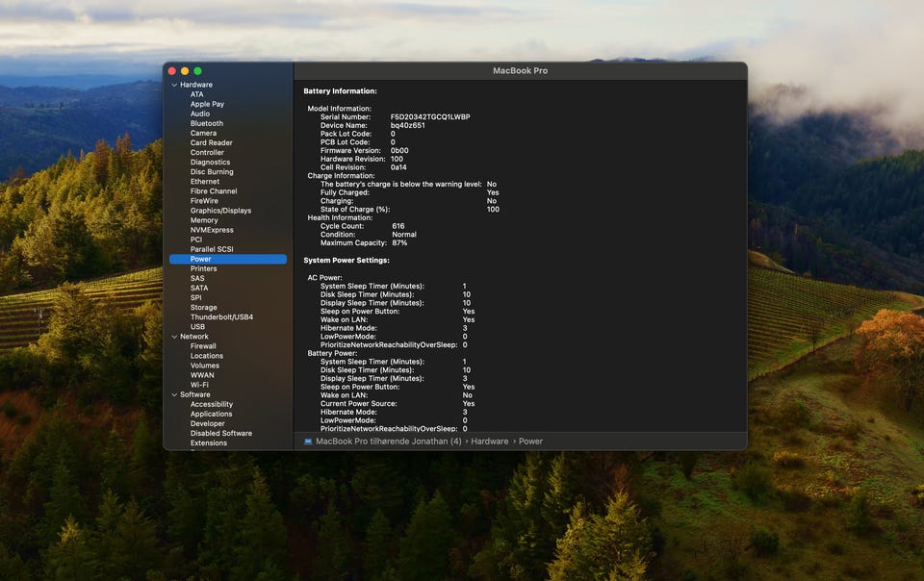Select SATA in the sidebar
This screenshot has height=581, width=924.
[x=198, y=289]
